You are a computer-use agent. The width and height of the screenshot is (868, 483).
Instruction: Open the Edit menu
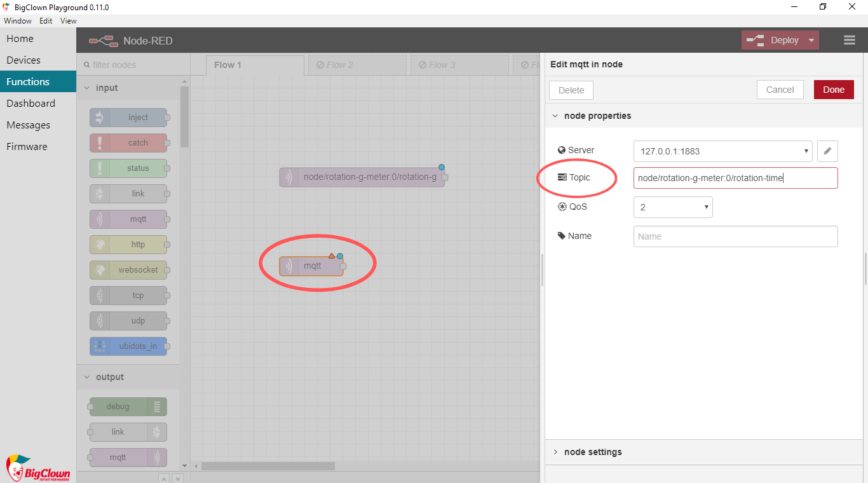click(46, 21)
